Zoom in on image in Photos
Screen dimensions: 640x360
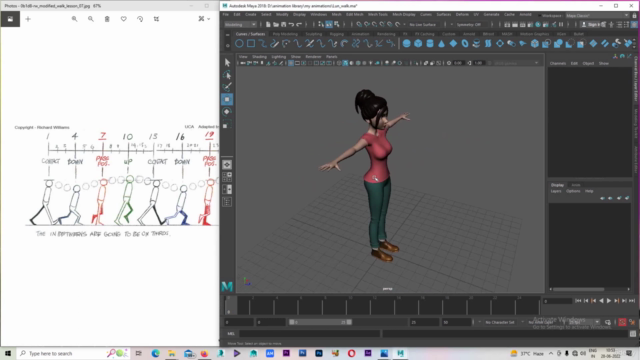[74, 19]
